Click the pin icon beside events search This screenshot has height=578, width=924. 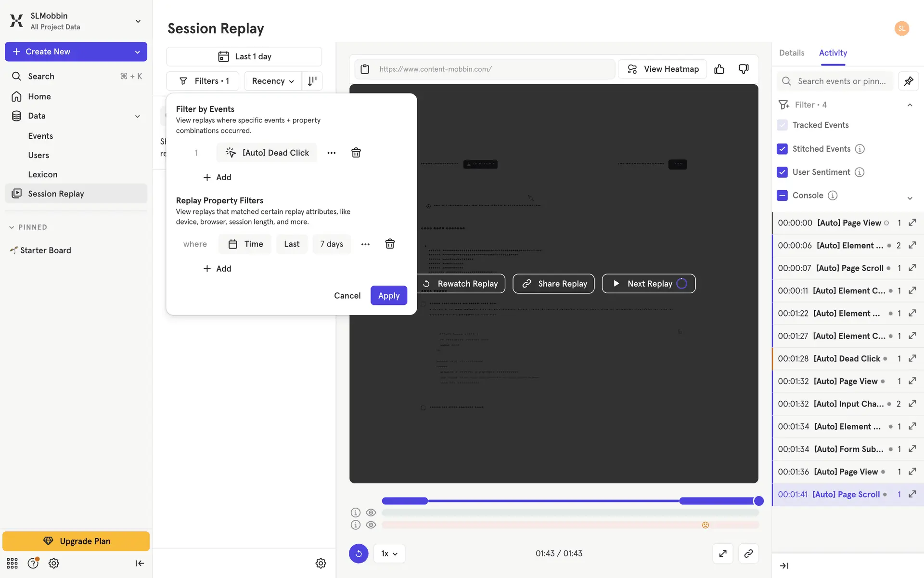908,81
